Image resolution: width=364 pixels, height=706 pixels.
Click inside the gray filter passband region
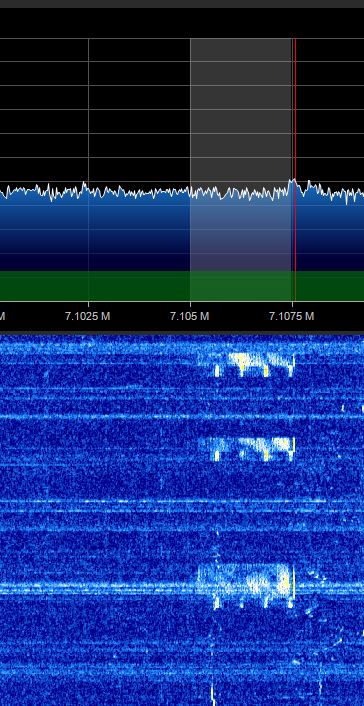click(241, 113)
